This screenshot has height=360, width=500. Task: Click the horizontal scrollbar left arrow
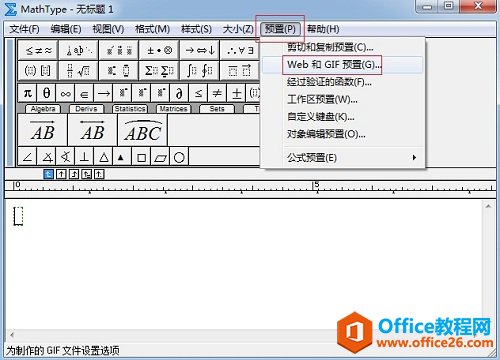[x=12, y=334]
